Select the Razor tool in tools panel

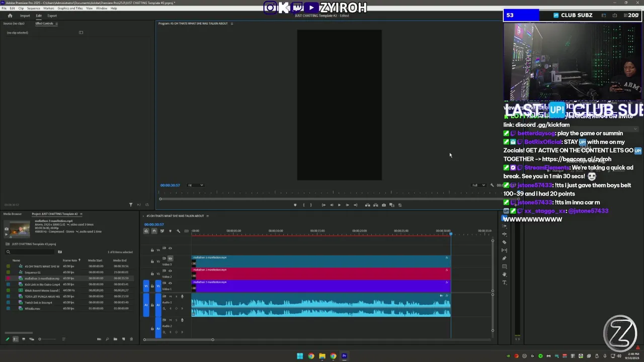click(505, 242)
